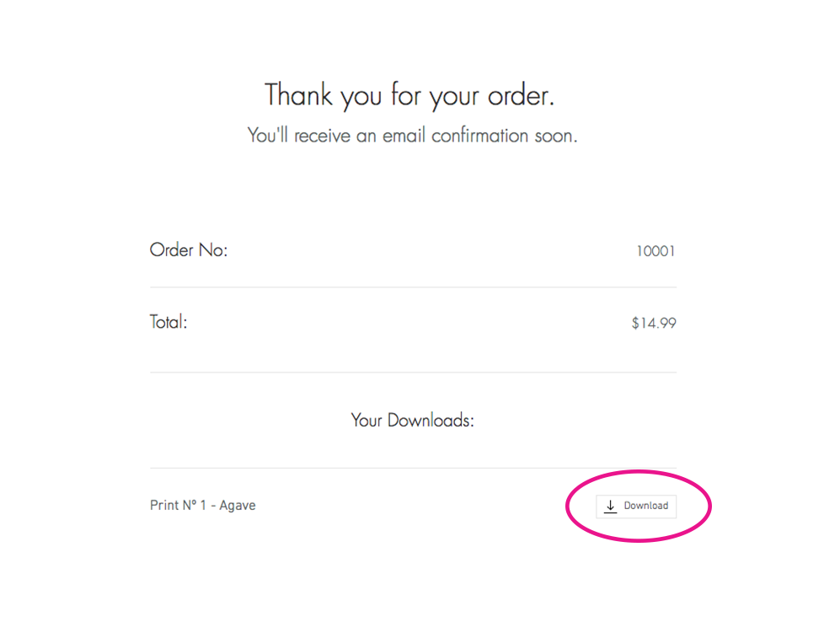Click the "Download" text label inside the button
Screen dimensions: 840x622
click(646, 506)
